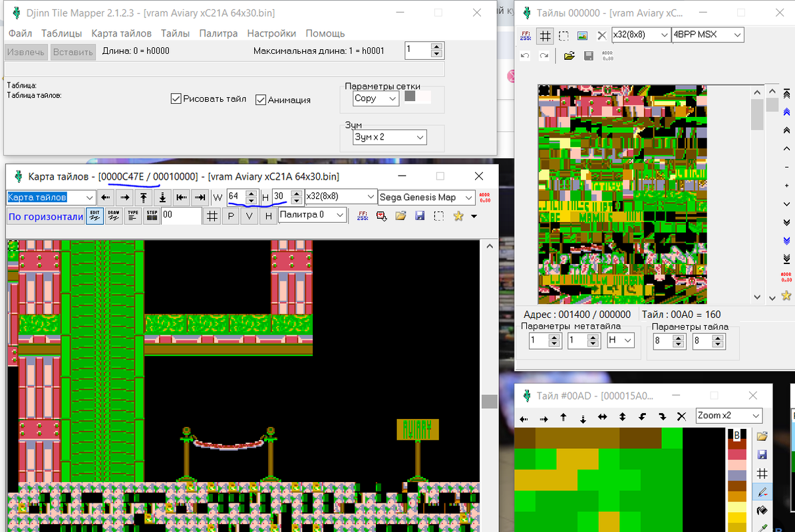The height and width of the screenshot is (532, 795).
Task: Open the Зум x 2 dropdown
Action: coord(389,137)
